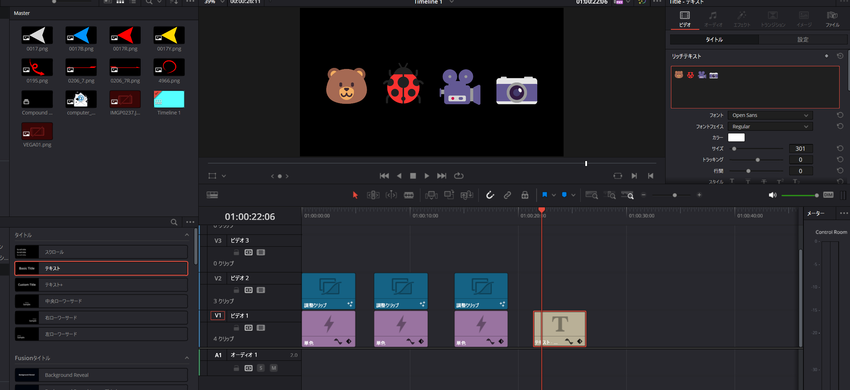Toggle the DIM audio button
The height and width of the screenshot is (390, 850).
pos(828,195)
